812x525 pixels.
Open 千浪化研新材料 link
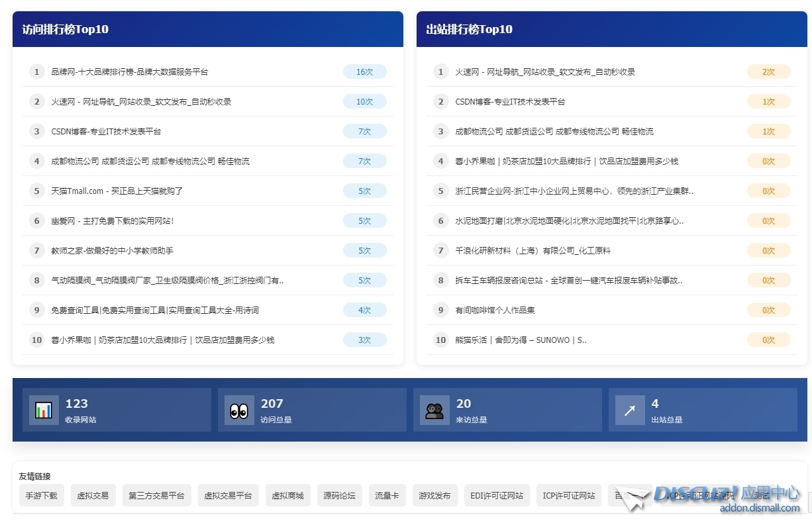tap(533, 250)
